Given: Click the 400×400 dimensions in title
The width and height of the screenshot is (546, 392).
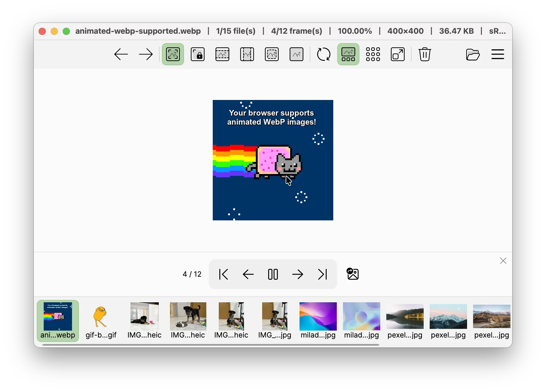Looking at the screenshot, I should (405, 31).
